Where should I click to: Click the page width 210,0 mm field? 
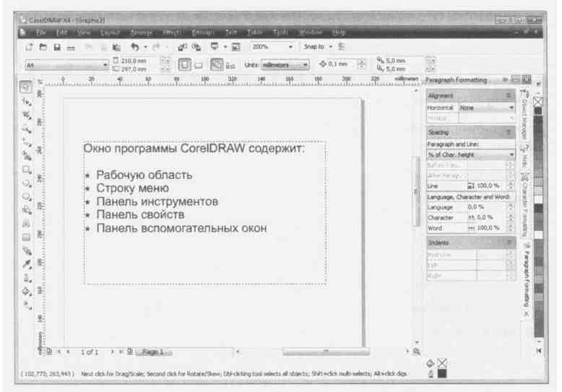pos(138,61)
